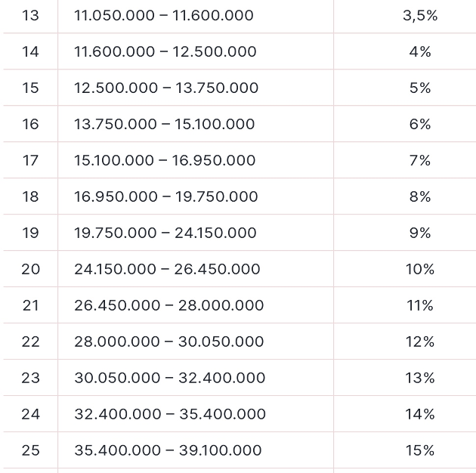Click the 8% percentage cell
Viewport: 476px width, 473px height.
point(420,196)
